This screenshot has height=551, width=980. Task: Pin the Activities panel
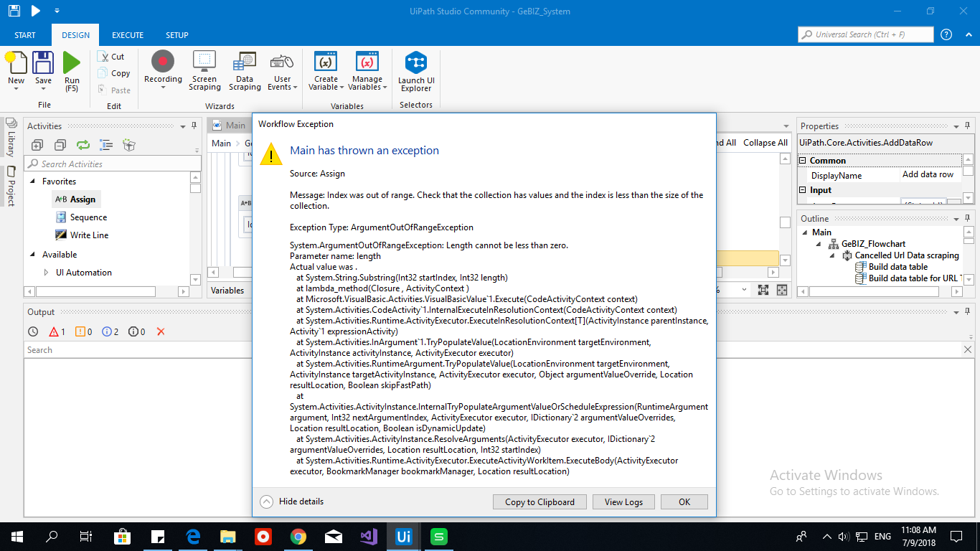pyautogui.click(x=194, y=126)
